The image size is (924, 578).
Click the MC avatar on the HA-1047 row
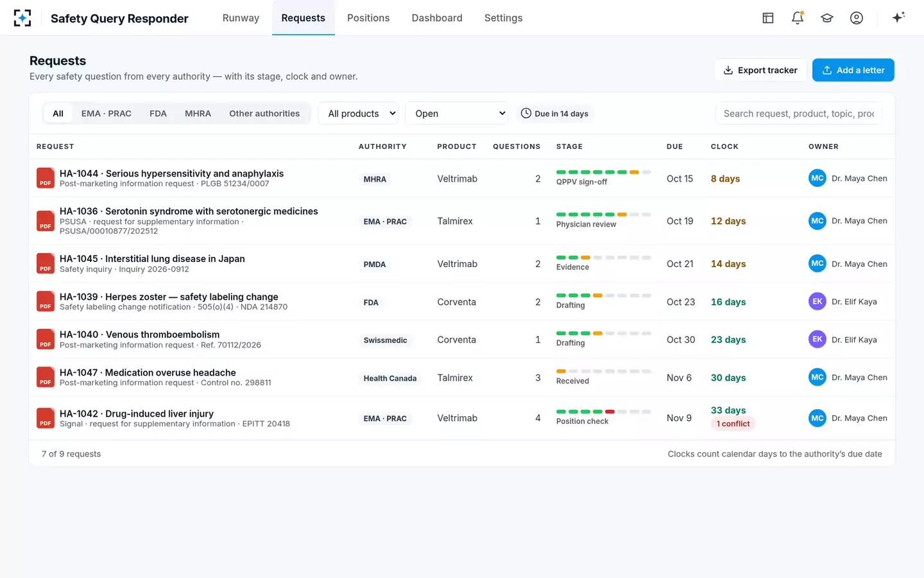(x=817, y=377)
